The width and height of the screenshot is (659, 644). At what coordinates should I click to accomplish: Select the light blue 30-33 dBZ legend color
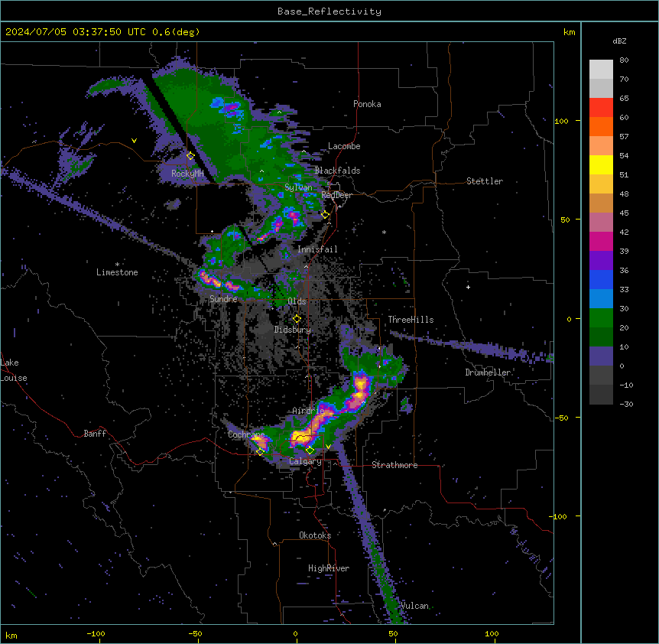[601, 299]
